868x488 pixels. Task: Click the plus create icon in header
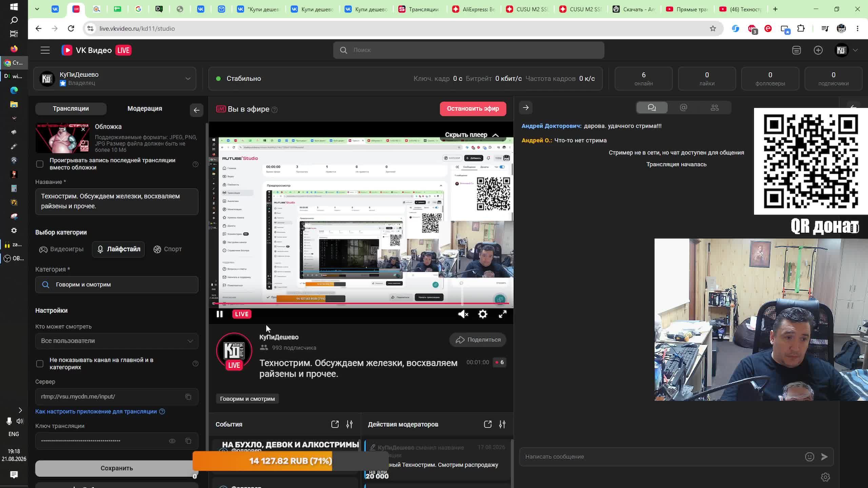tap(818, 50)
